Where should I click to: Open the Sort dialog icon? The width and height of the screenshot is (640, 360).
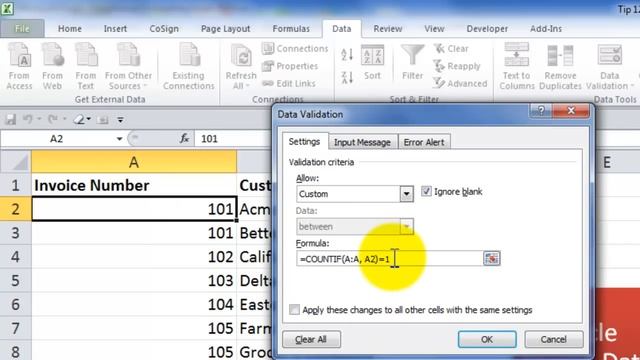point(372,62)
